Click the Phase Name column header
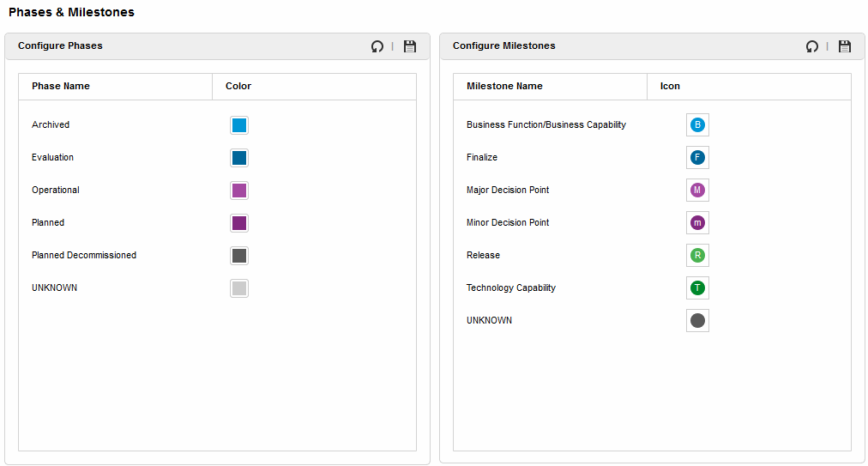The width and height of the screenshot is (868, 466). (61, 87)
